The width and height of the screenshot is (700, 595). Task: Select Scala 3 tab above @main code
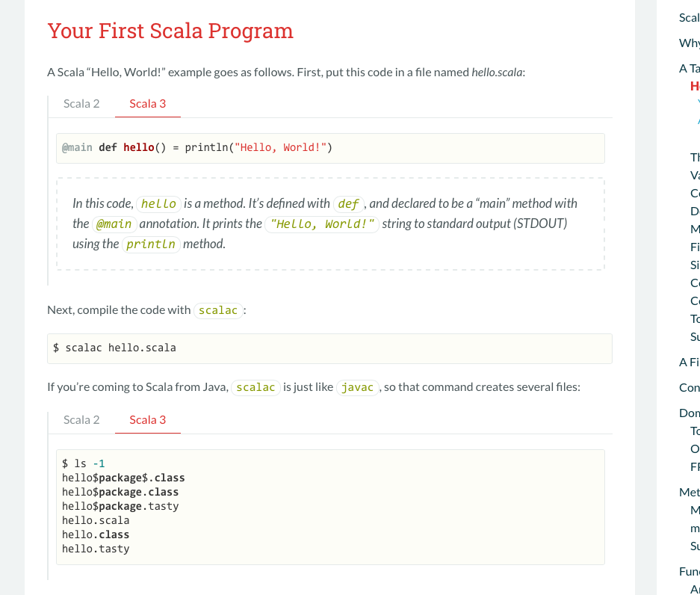click(147, 104)
